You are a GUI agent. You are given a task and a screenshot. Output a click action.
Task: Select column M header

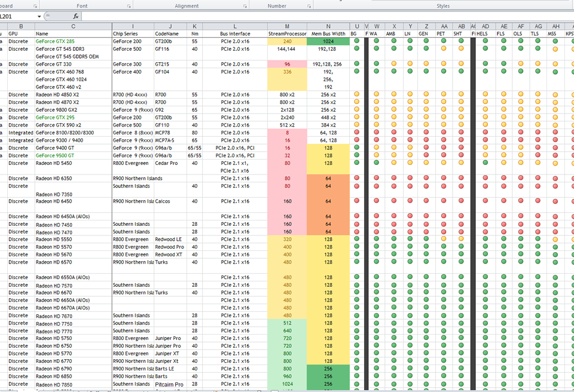(x=287, y=26)
